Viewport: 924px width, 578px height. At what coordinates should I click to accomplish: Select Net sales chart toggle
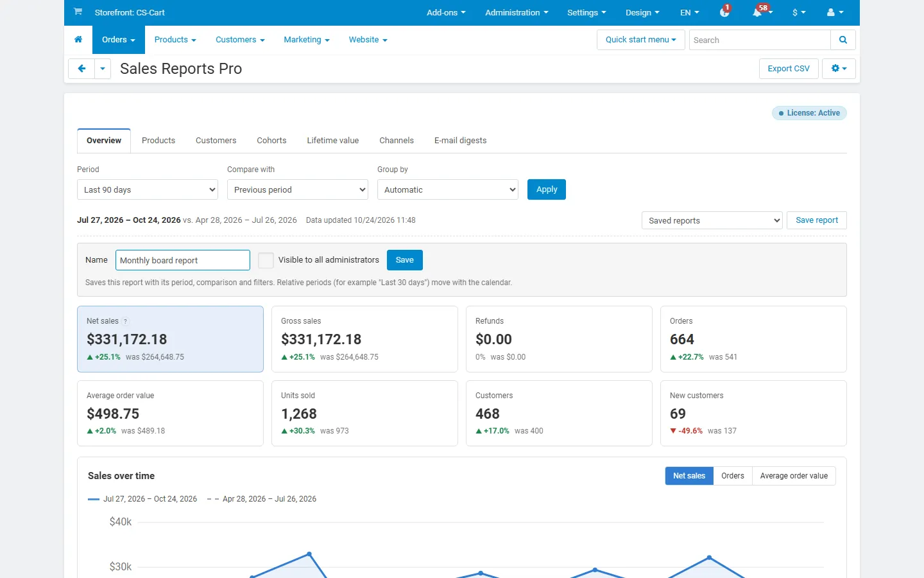pos(689,476)
